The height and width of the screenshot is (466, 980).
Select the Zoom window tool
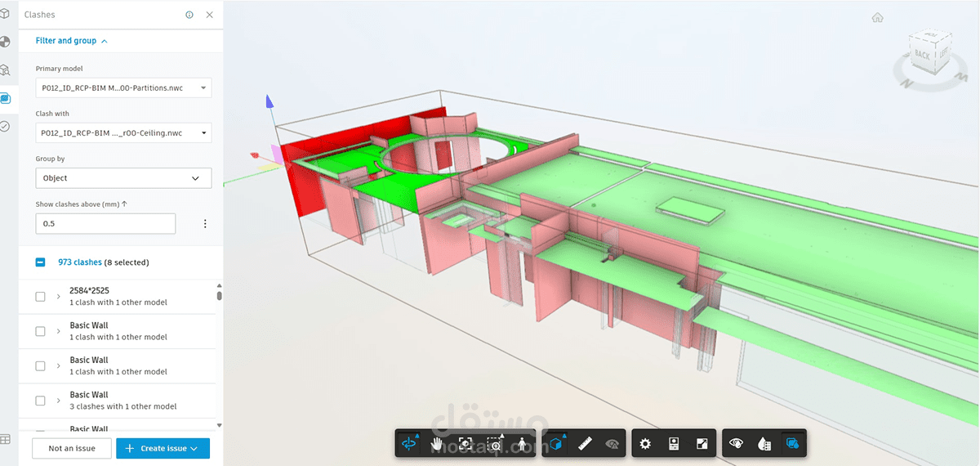[x=494, y=444]
